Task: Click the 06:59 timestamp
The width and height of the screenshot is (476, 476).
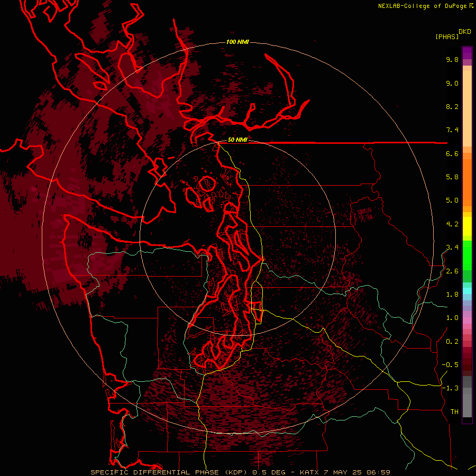Action: 378,472
